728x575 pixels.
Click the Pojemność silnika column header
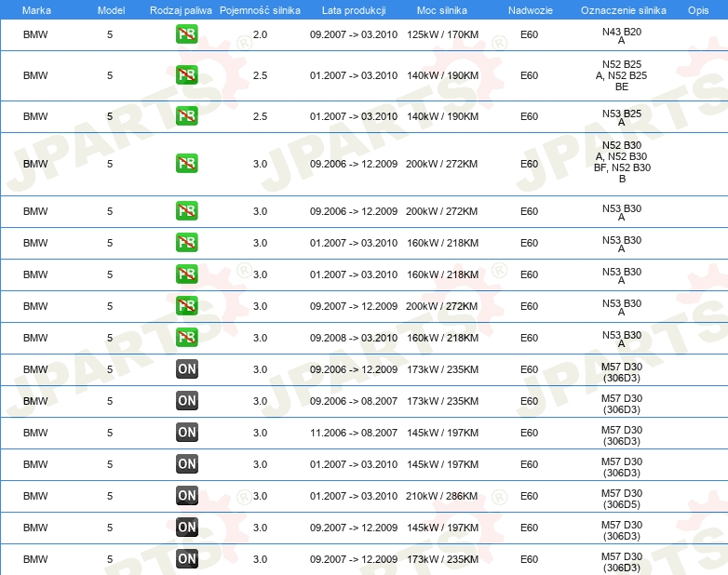coord(260,10)
